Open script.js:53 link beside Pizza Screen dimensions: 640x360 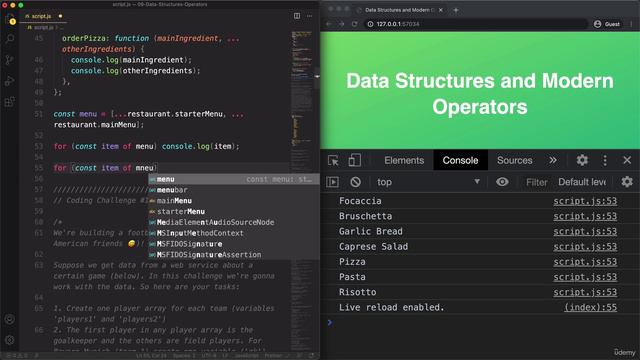[x=585, y=262]
